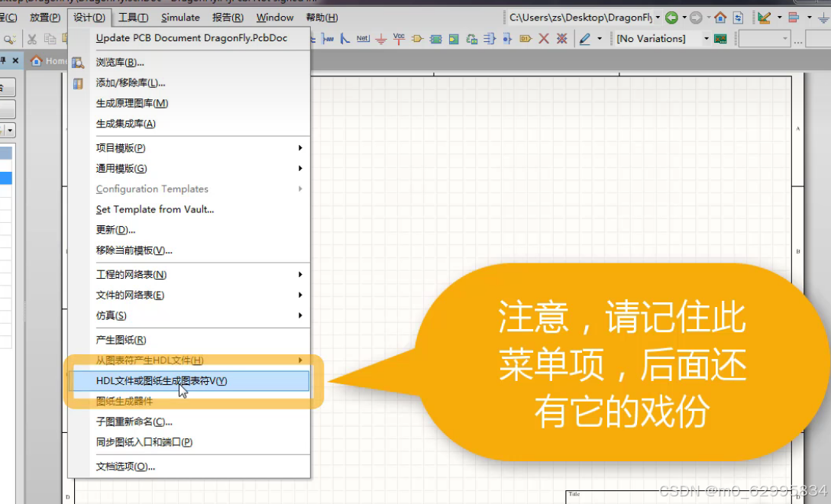Open the Window menu
This screenshot has width=831, height=504.
pyautogui.click(x=275, y=18)
